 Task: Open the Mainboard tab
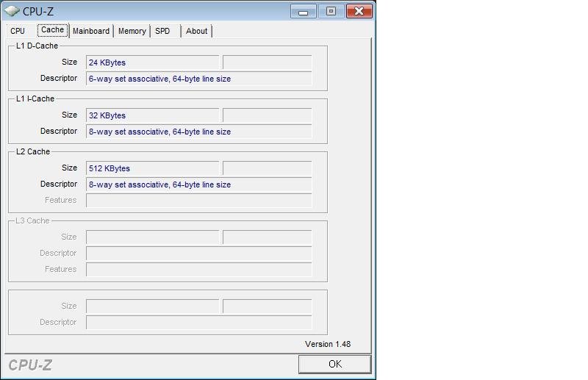tap(91, 31)
